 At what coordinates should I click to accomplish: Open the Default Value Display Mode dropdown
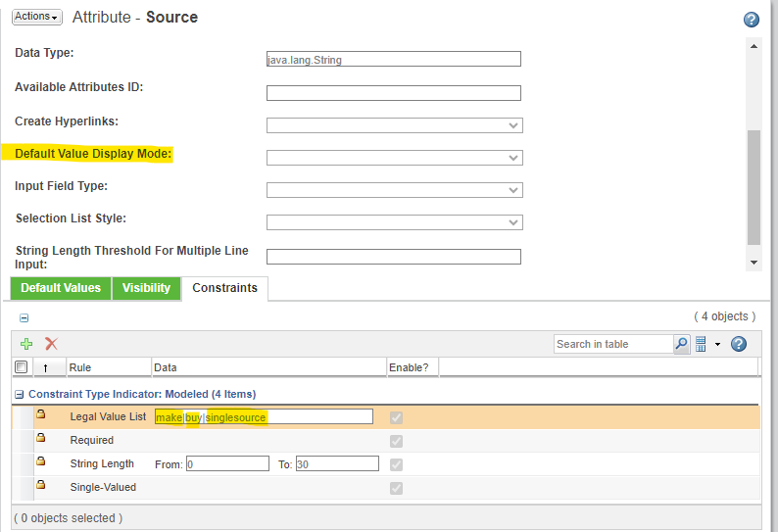pyautogui.click(x=394, y=158)
